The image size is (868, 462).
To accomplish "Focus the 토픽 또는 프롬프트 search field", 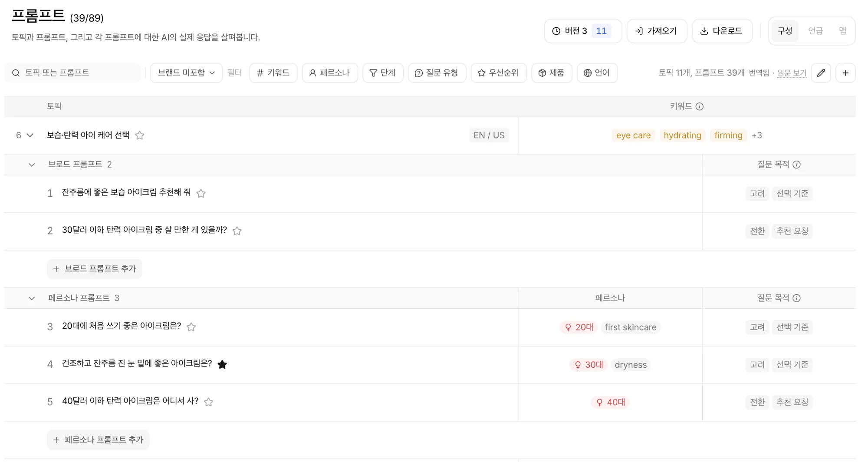I will tap(73, 73).
